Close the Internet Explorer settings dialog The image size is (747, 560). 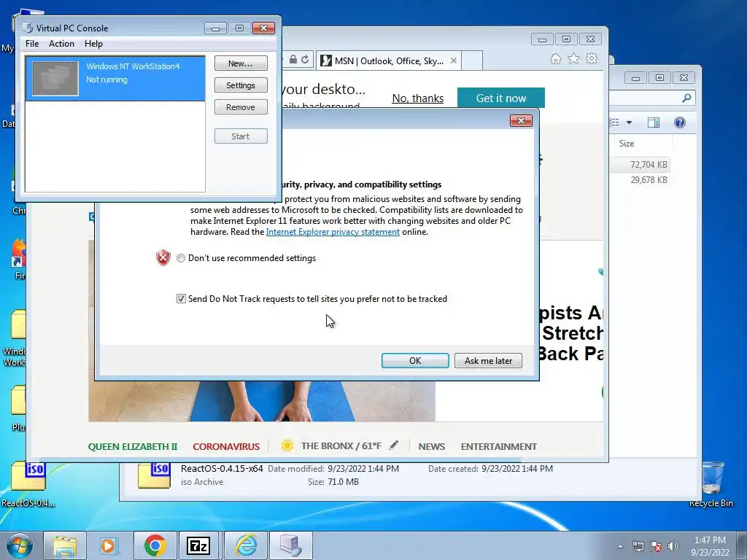521,121
